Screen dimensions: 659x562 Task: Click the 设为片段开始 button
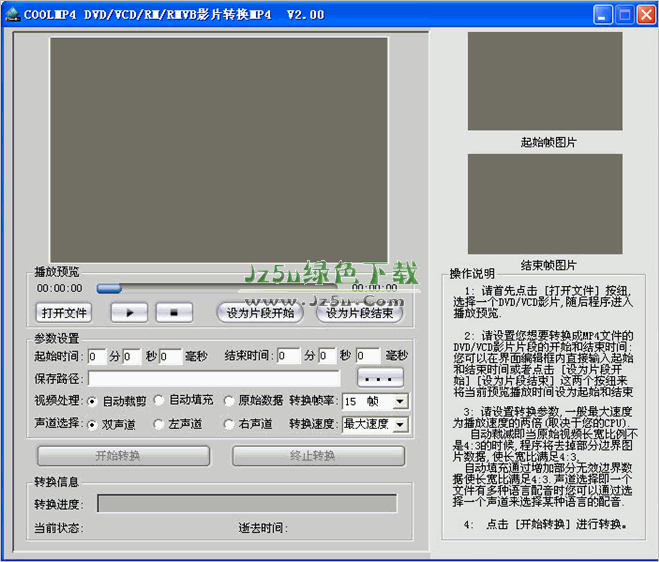260,313
